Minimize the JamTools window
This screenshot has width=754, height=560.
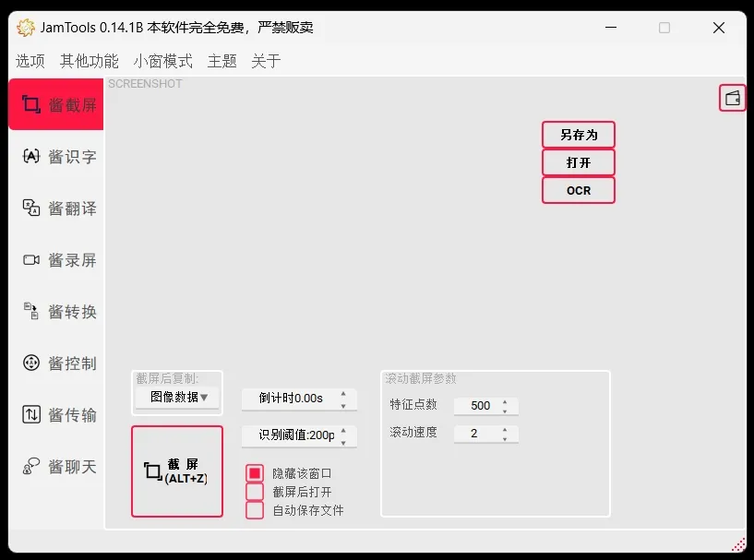point(611,28)
